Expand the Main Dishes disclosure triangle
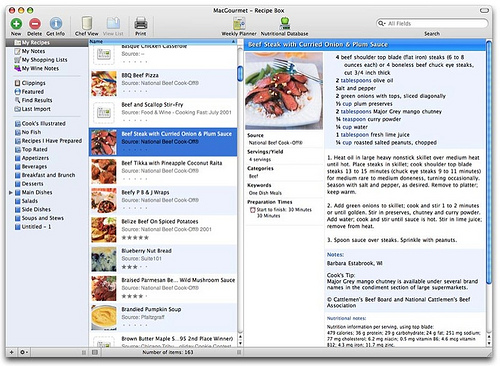 [11, 193]
